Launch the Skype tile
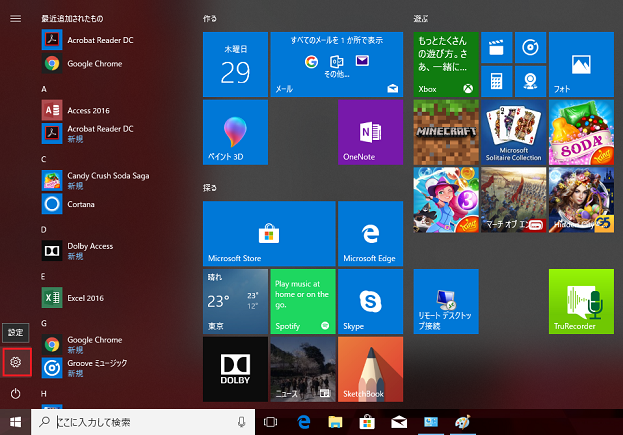This screenshot has height=435, width=623. point(370,302)
